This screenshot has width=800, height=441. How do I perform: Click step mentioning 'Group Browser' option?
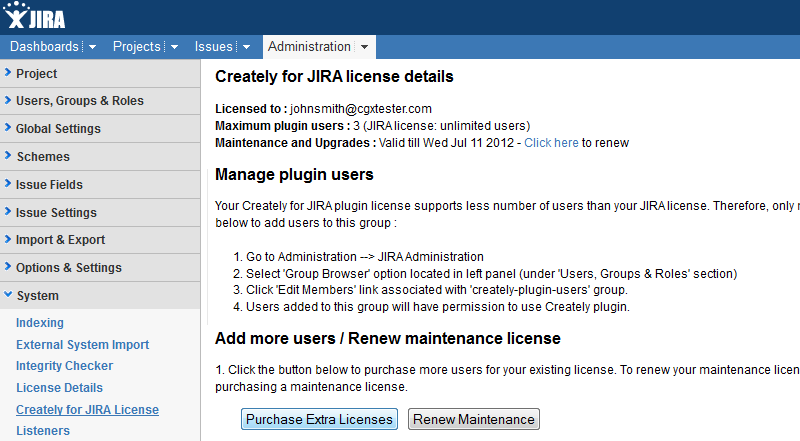click(x=491, y=274)
